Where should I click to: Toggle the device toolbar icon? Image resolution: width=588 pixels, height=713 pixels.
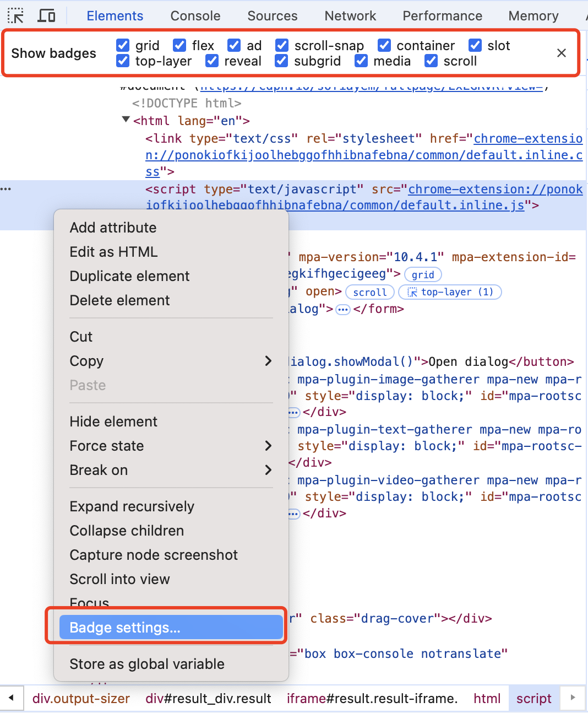(x=46, y=15)
